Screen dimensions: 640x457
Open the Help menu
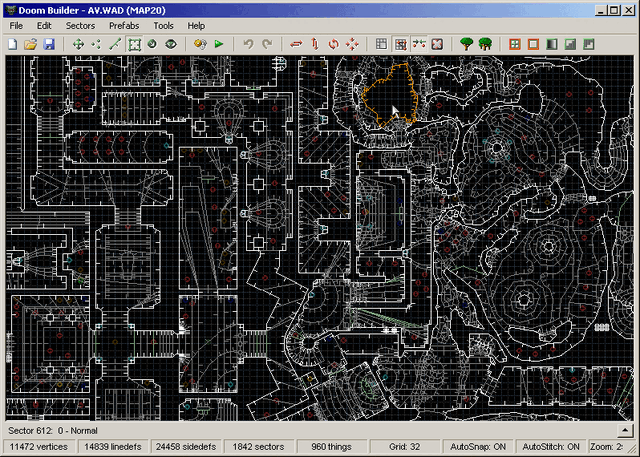click(196, 26)
